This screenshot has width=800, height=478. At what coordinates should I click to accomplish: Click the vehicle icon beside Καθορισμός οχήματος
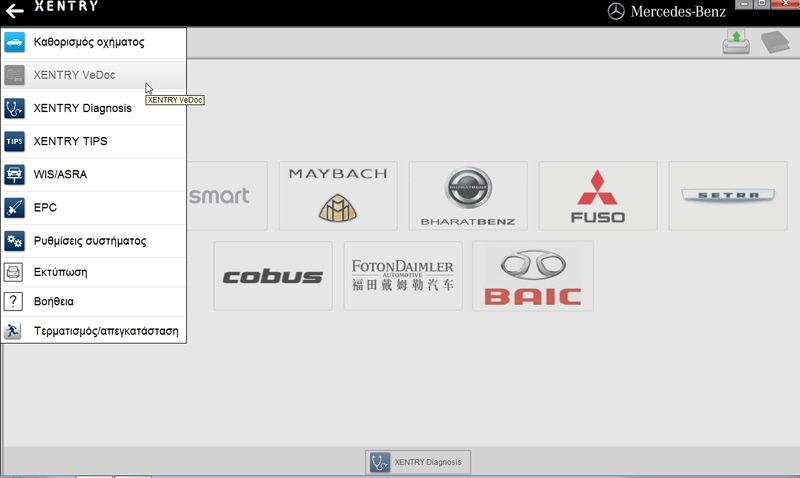pyautogui.click(x=14, y=42)
